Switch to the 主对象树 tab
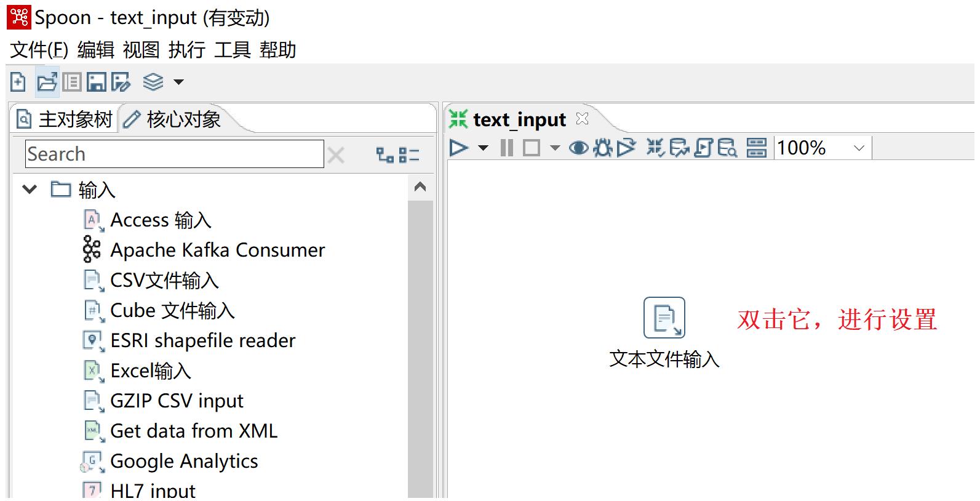The image size is (980, 501). 65,119
